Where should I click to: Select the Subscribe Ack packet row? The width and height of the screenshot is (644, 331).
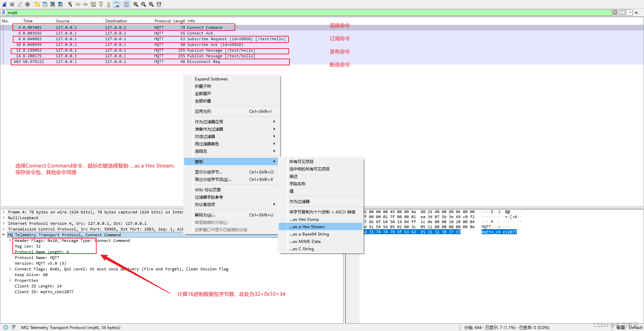(322, 45)
